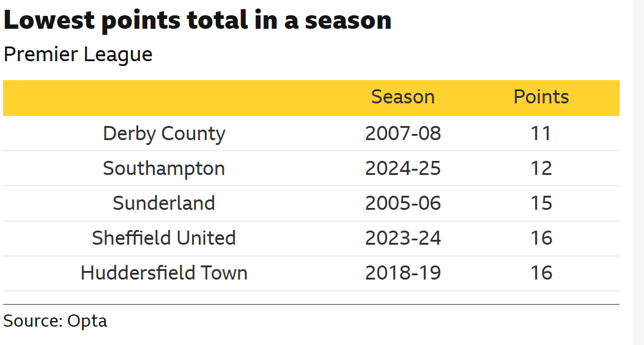This screenshot has height=345, width=644.
Task: Select the Sunderland row team cell
Action: 164,203
